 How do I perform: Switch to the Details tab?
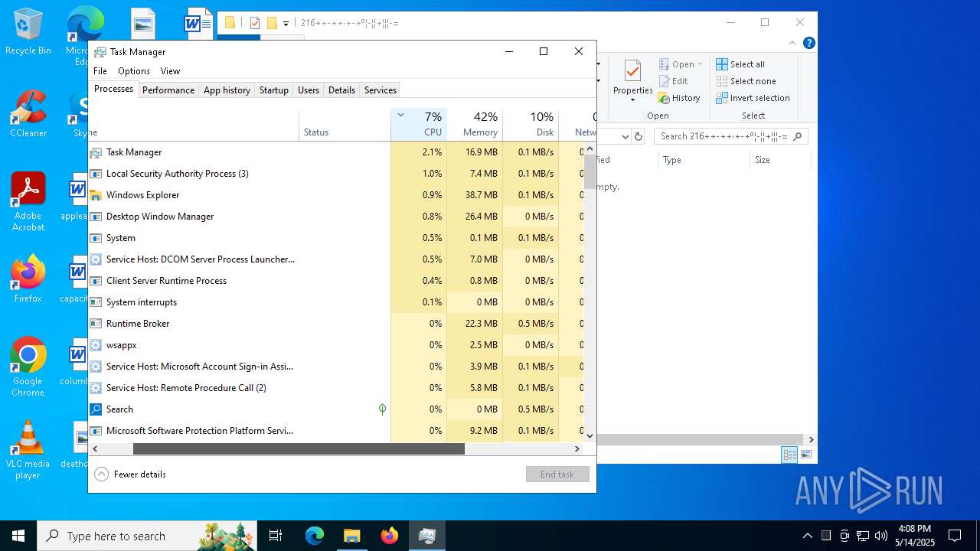[341, 90]
